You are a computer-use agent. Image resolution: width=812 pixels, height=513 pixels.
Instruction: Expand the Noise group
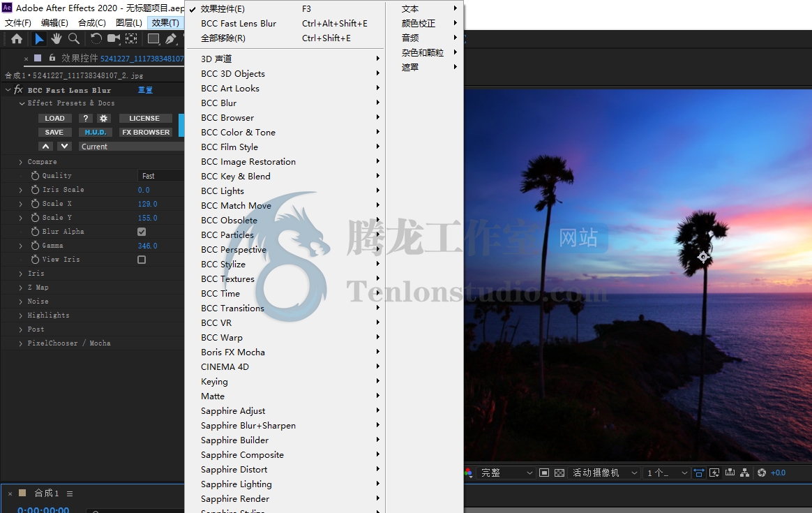[x=21, y=301]
